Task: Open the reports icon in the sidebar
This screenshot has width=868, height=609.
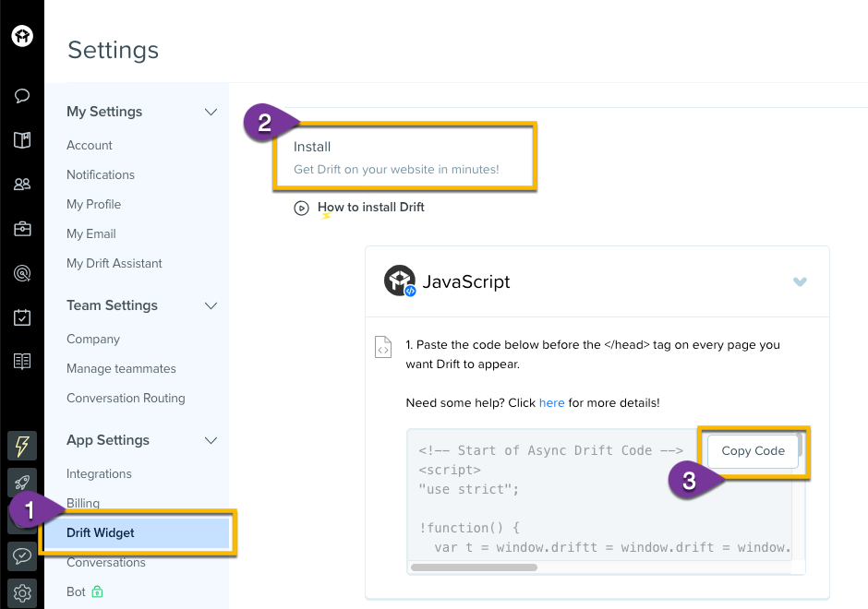Action: 22,361
